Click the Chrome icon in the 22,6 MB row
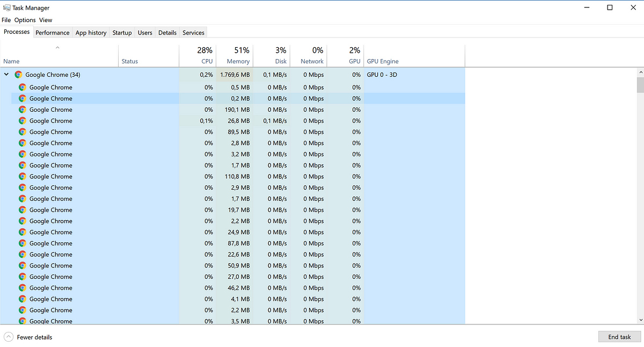The height and width of the screenshot is (347, 644). click(23, 255)
